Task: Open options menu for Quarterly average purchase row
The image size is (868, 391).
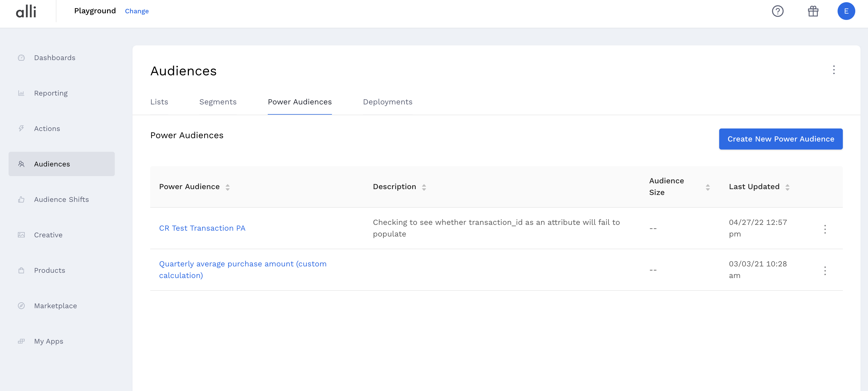Action: tap(825, 271)
